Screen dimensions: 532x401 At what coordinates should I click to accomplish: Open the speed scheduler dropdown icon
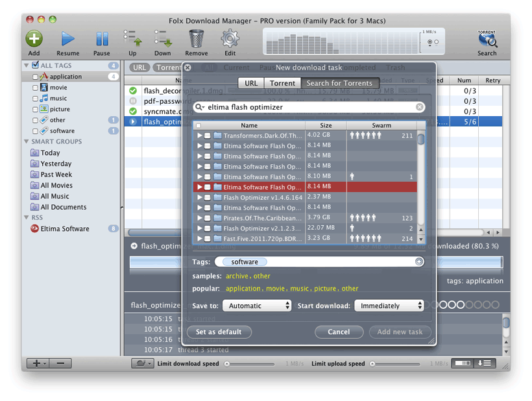143,363
